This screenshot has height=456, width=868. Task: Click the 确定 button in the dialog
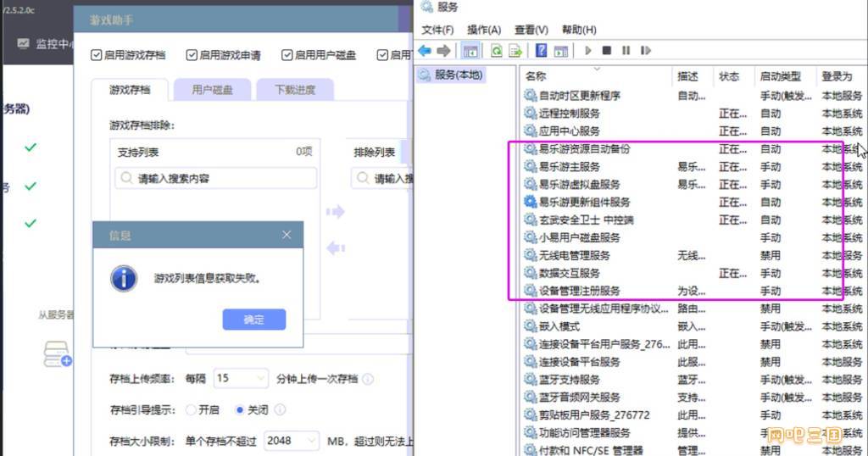point(254,320)
